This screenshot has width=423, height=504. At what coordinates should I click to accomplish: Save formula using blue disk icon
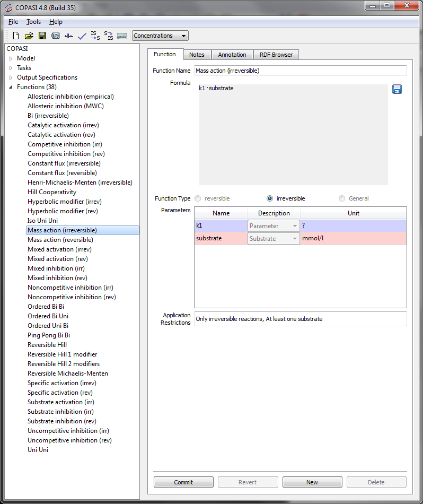(x=397, y=89)
